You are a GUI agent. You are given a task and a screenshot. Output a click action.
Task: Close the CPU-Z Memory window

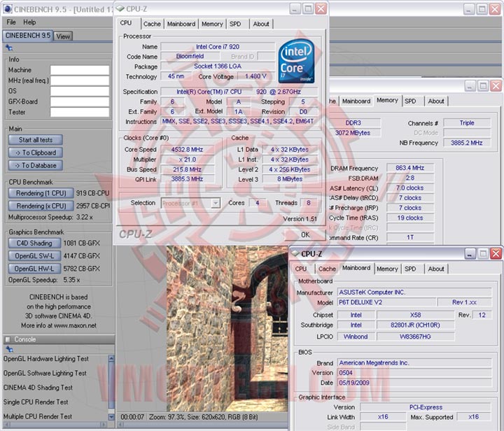coord(496,86)
